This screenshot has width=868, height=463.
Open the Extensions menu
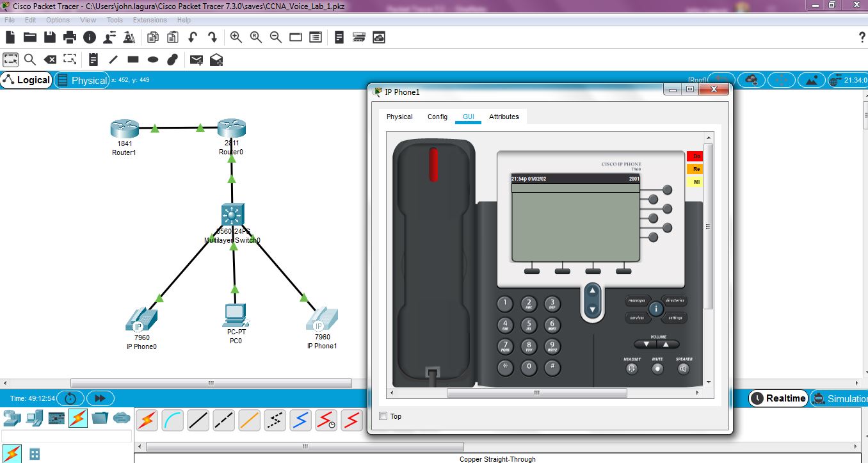coord(149,20)
